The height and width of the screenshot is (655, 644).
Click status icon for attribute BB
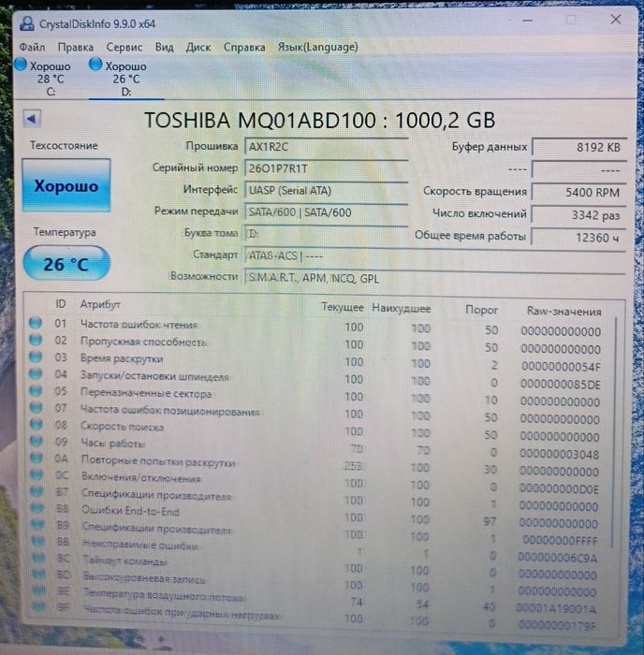pos(38,542)
